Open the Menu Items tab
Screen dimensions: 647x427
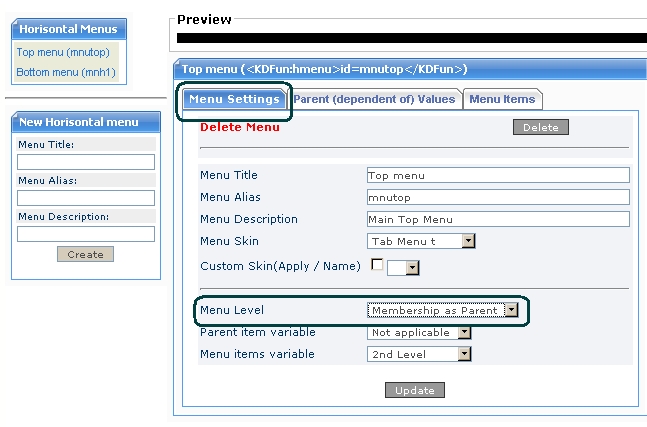(x=501, y=99)
